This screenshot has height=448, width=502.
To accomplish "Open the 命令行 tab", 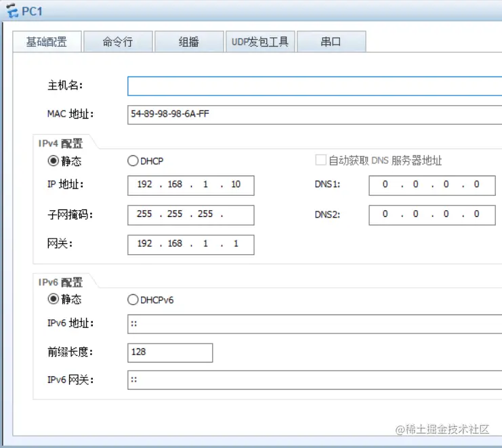I will click(x=118, y=41).
